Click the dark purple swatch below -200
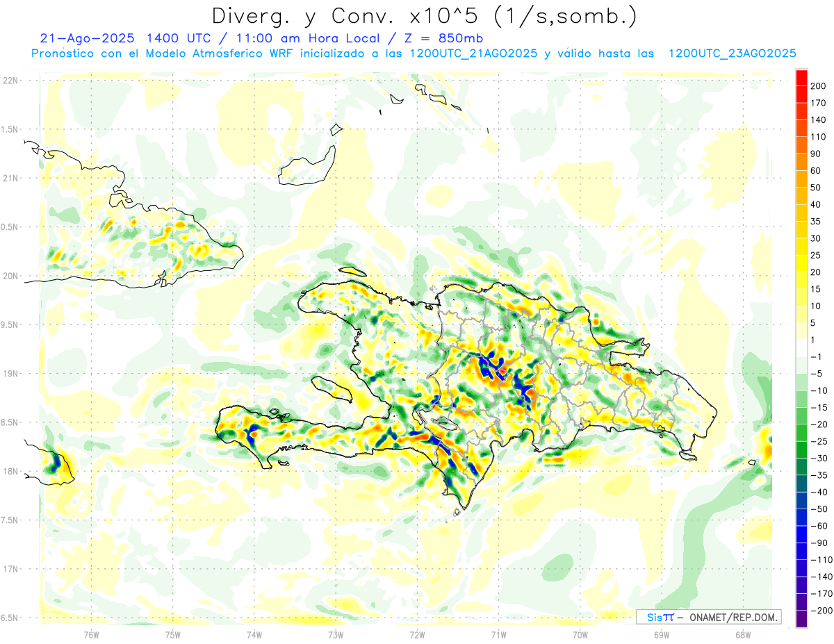 (x=801, y=619)
